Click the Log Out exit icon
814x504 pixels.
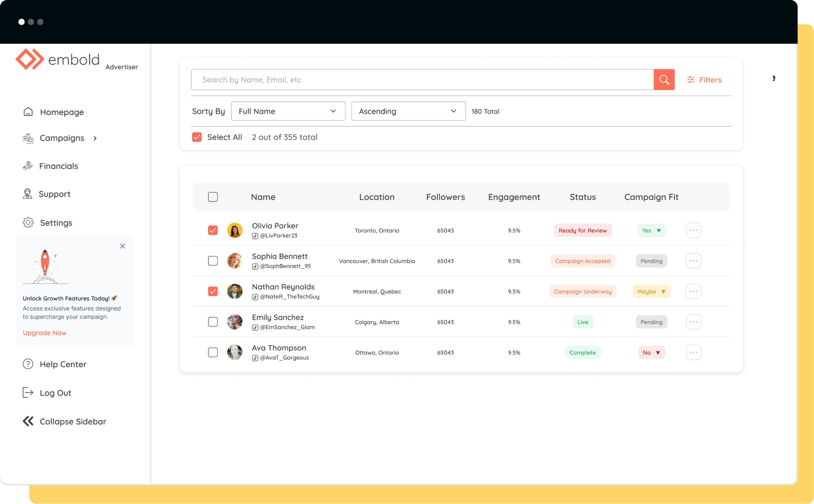click(28, 393)
